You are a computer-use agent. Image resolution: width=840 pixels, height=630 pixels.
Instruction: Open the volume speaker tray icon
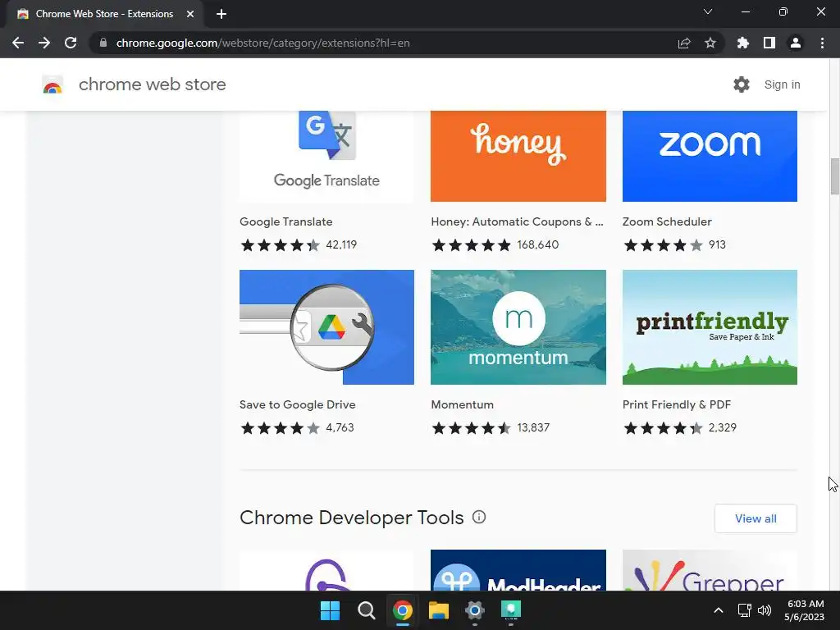[765, 610]
